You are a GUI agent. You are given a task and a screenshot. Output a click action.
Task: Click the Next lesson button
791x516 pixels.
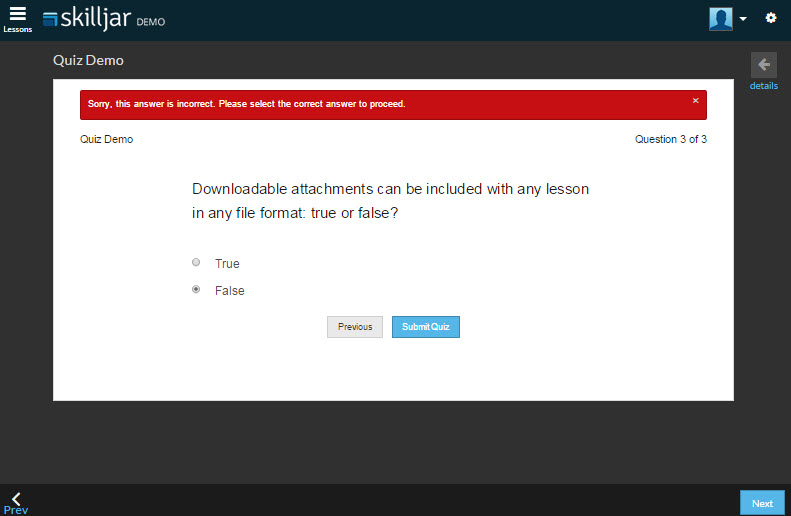[x=762, y=503]
